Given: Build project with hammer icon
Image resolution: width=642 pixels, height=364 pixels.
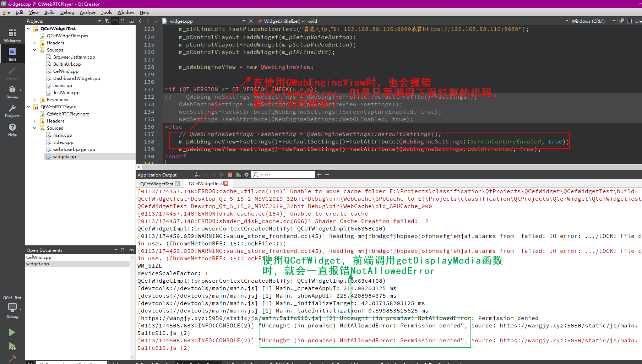Looking at the screenshot, I should coord(12,359).
